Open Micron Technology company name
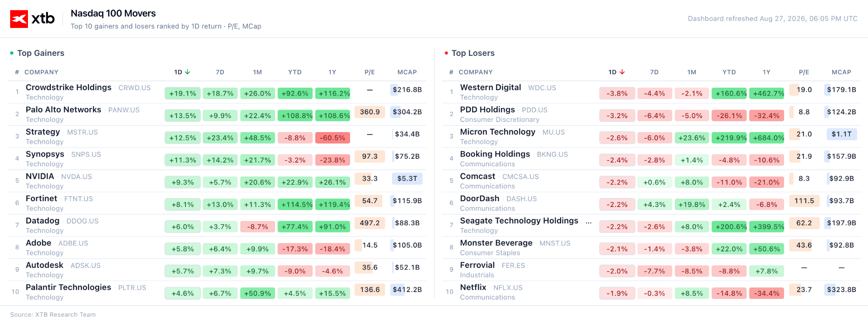This screenshot has width=868, height=323. point(498,132)
